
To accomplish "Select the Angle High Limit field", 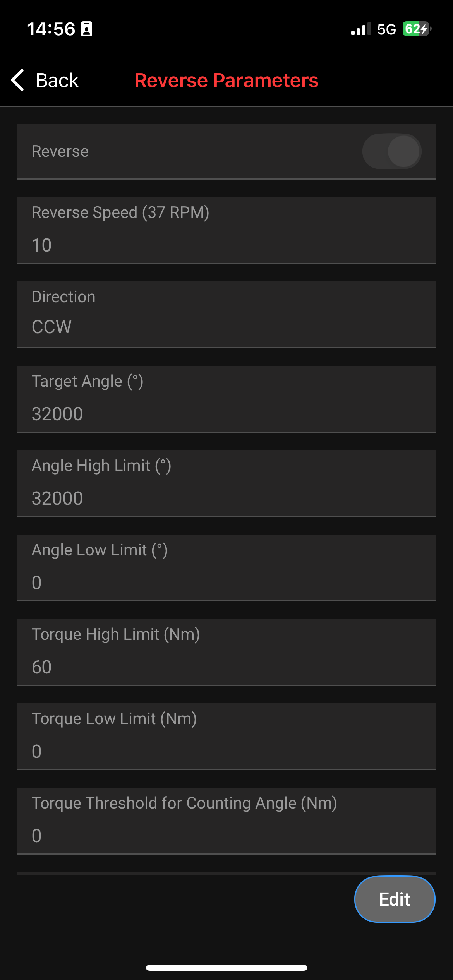I will 226,498.
